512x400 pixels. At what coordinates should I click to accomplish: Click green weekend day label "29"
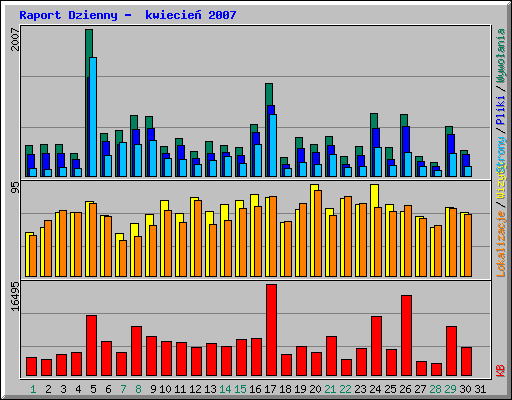[x=450, y=389]
